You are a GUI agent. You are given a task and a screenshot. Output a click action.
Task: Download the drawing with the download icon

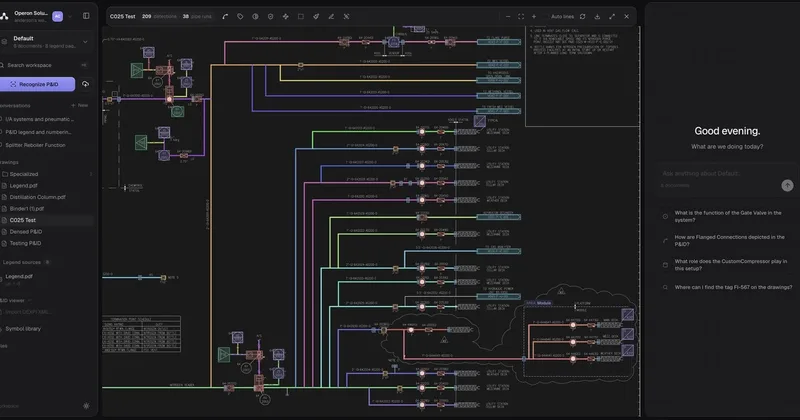pyautogui.click(x=597, y=16)
